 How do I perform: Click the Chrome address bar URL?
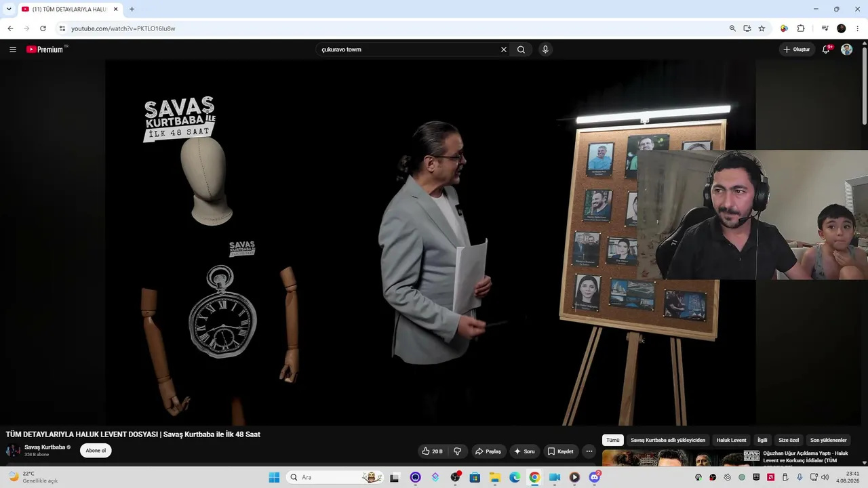tap(123, 28)
